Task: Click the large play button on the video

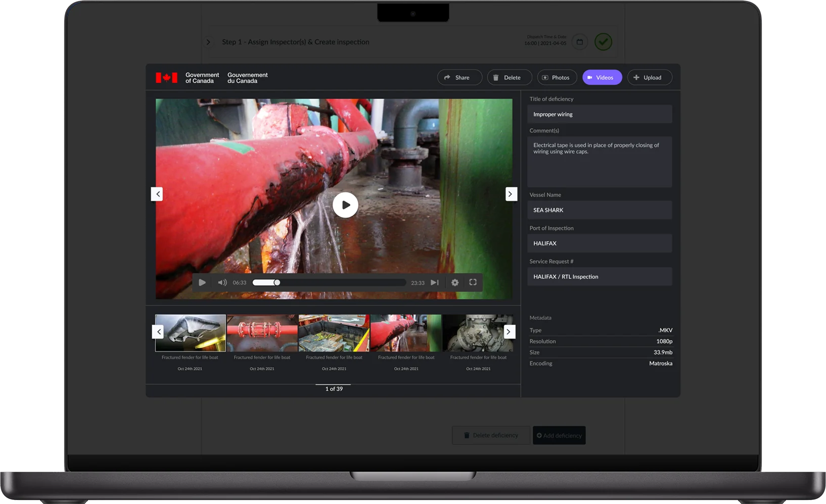Action: pos(345,205)
